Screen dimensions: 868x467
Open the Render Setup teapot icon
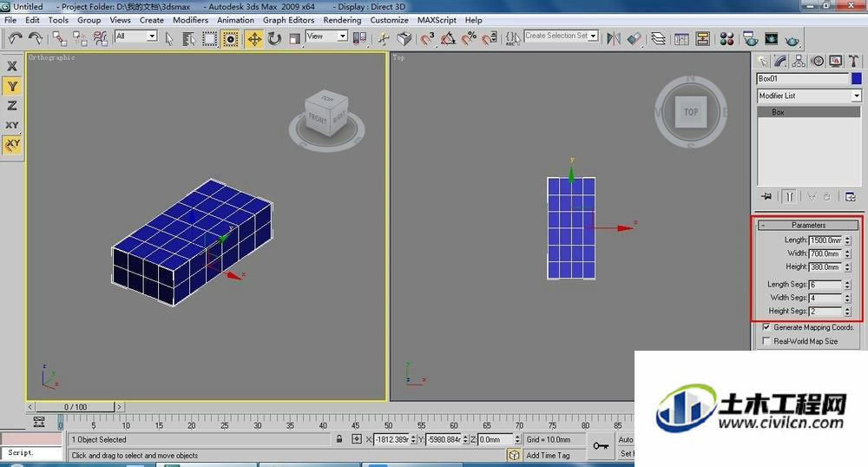click(x=751, y=38)
